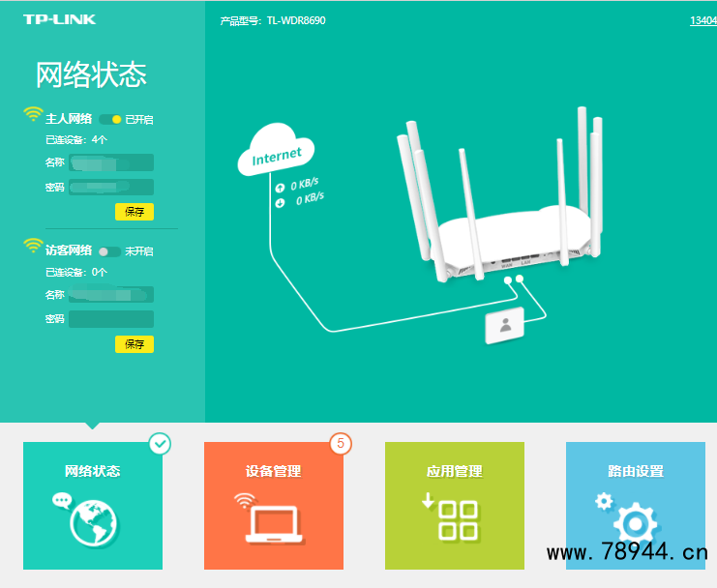The image size is (717, 588).
Task: Click the grid icon in 应用管理 tile
Action: pos(456,519)
